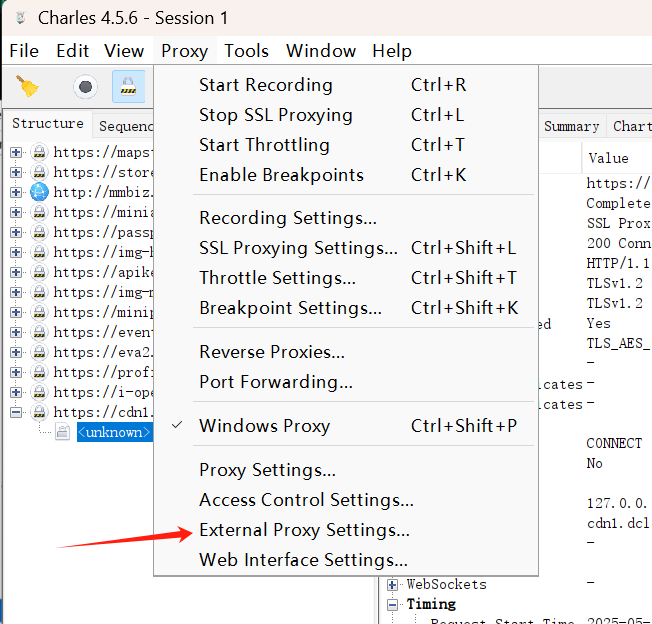Collapse the https://cdn1 tree node

[16, 412]
